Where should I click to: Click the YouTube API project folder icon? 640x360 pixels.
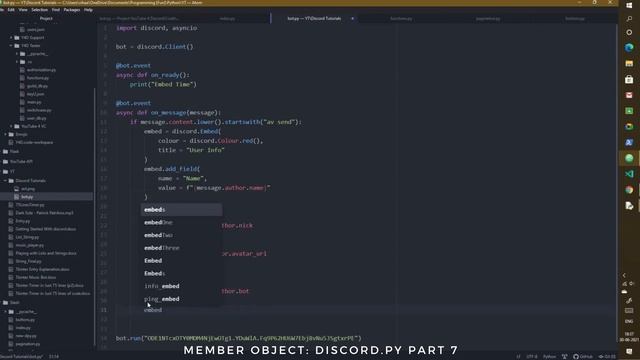click(x=5, y=162)
